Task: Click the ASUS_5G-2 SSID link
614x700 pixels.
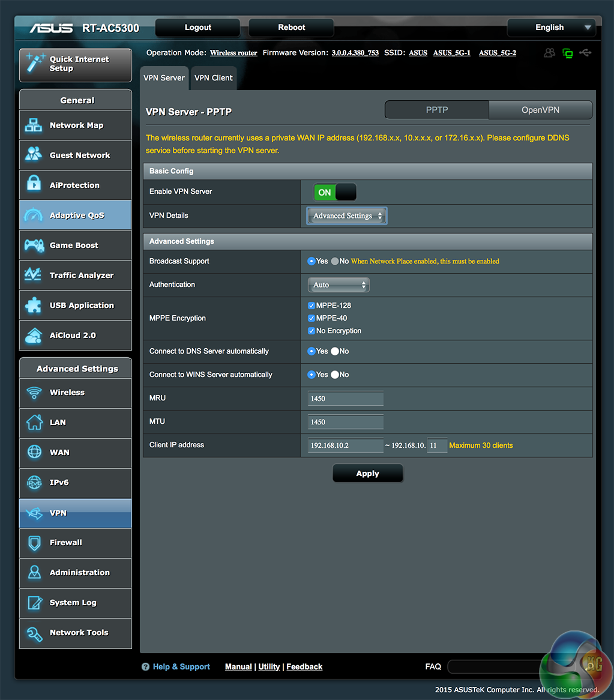Action: pyautogui.click(x=498, y=53)
